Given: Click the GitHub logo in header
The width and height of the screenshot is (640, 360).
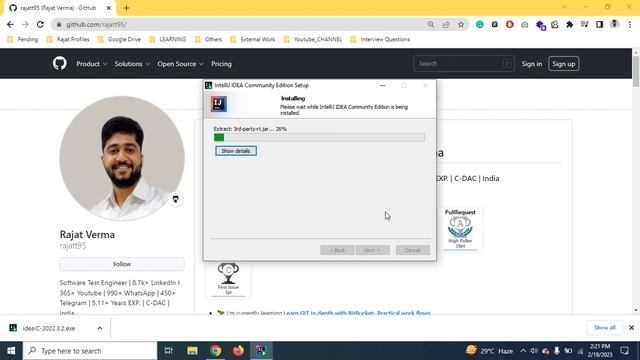Looking at the screenshot, I should [x=60, y=64].
